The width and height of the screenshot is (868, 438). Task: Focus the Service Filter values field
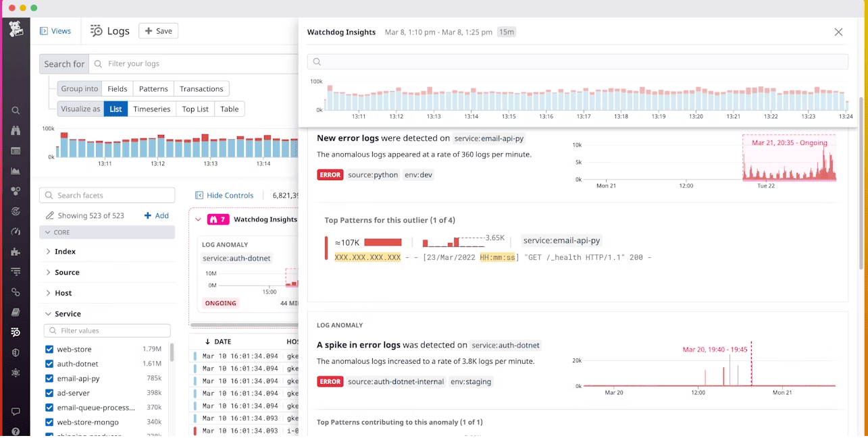point(107,331)
